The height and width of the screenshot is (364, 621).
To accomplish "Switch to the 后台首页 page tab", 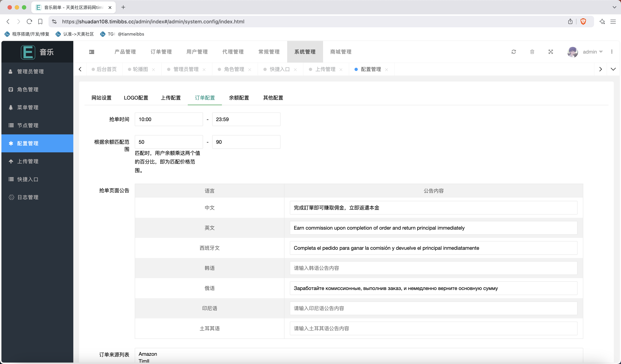I will click(104, 69).
